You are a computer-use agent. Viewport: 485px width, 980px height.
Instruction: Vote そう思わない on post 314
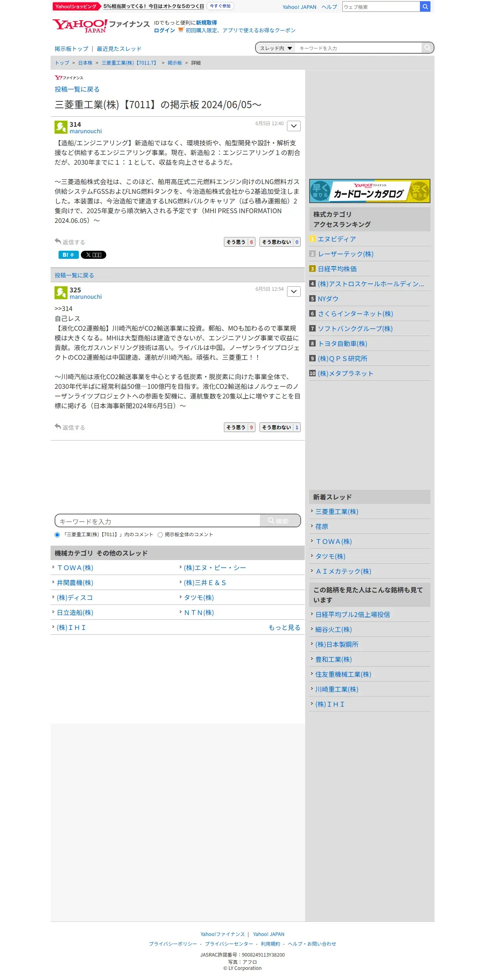(280, 242)
